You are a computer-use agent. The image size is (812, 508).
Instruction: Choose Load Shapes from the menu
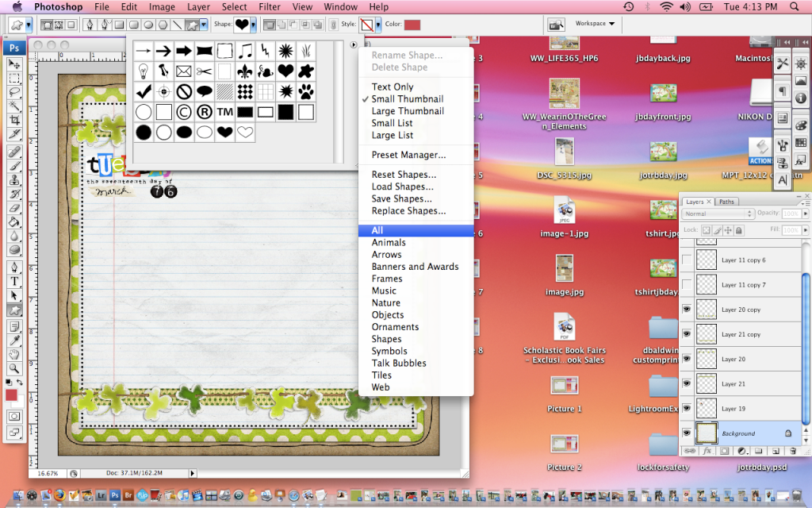pyautogui.click(x=402, y=187)
